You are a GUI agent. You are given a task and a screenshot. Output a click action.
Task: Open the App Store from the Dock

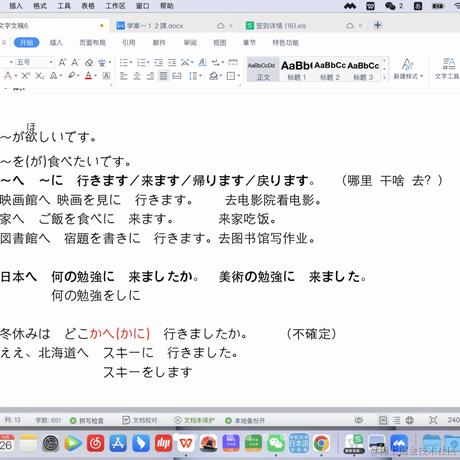118,443
